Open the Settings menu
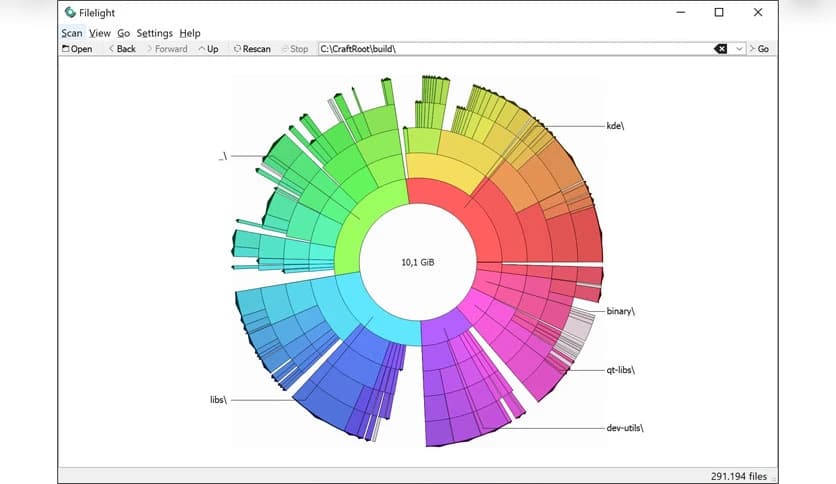The height and width of the screenshot is (484, 836). [x=154, y=33]
